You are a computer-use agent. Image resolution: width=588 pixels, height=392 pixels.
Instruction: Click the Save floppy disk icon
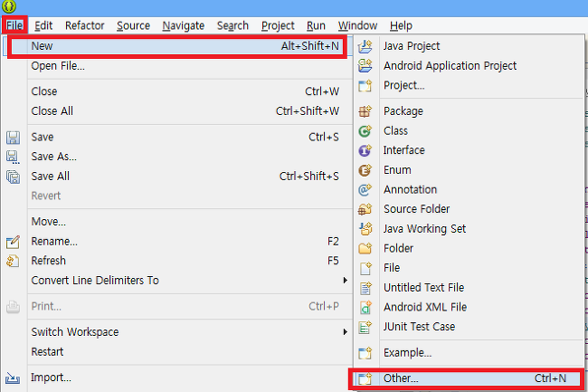pos(14,138)
